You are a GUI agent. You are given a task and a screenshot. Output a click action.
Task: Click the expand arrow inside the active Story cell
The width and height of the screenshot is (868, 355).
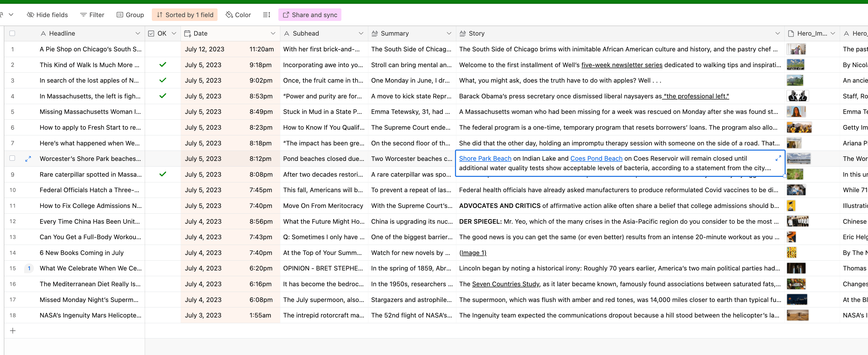point(778,158)
